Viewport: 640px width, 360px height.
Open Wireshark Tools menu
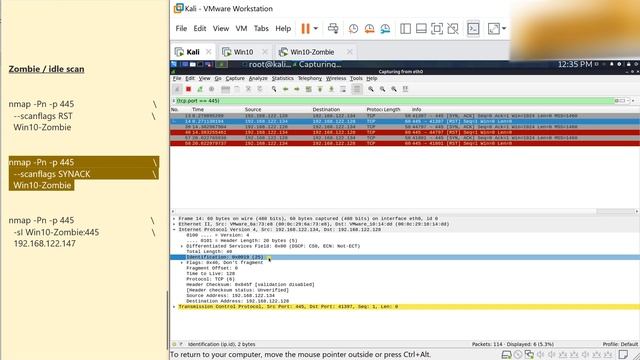[x=356, y=78]
